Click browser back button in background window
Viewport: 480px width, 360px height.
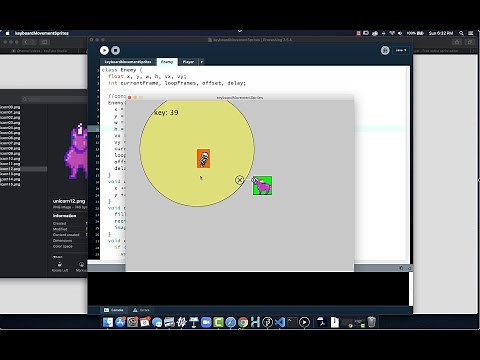tap(26, 42)
